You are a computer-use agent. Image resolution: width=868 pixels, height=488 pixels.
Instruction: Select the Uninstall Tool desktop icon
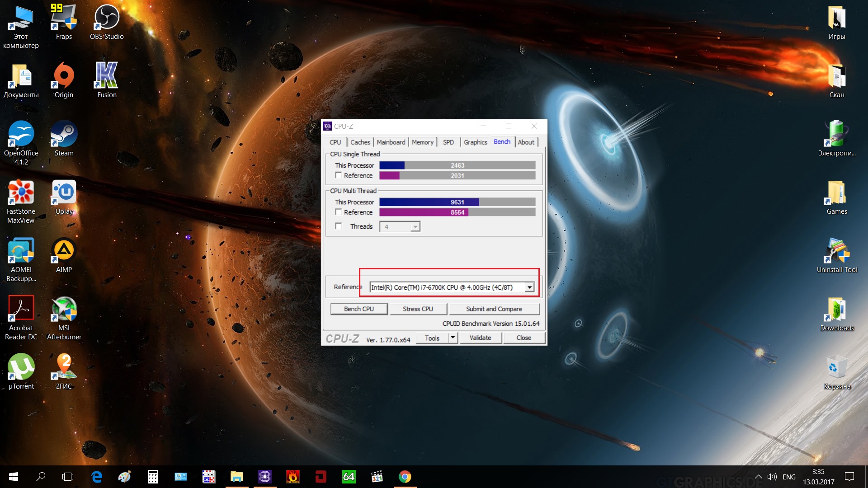837,255
